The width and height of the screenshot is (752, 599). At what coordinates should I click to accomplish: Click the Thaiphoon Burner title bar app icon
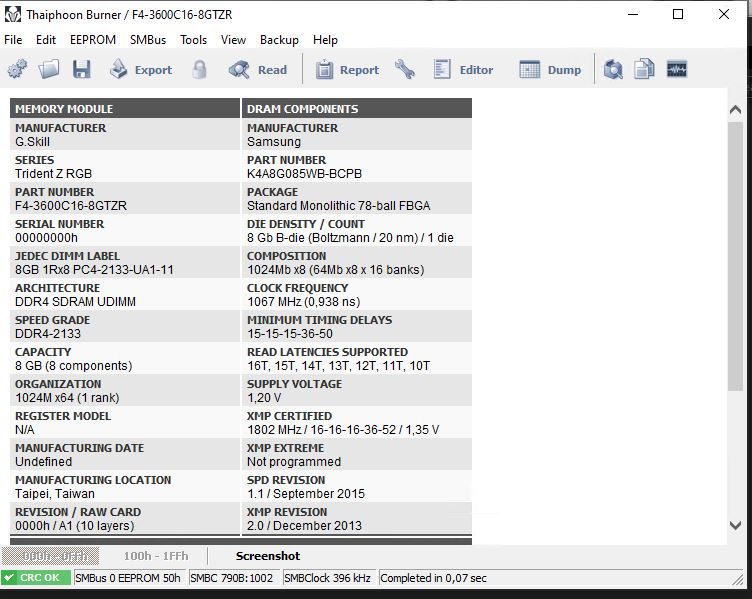pos(13,14)
